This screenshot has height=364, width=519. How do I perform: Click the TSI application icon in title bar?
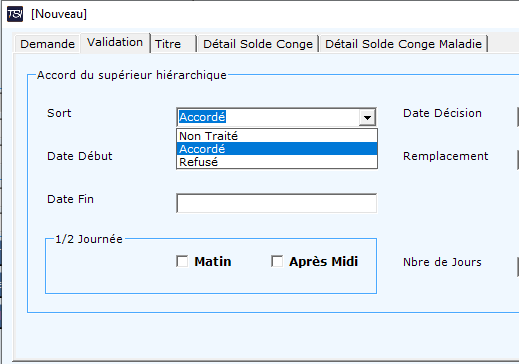pos(15,14)
